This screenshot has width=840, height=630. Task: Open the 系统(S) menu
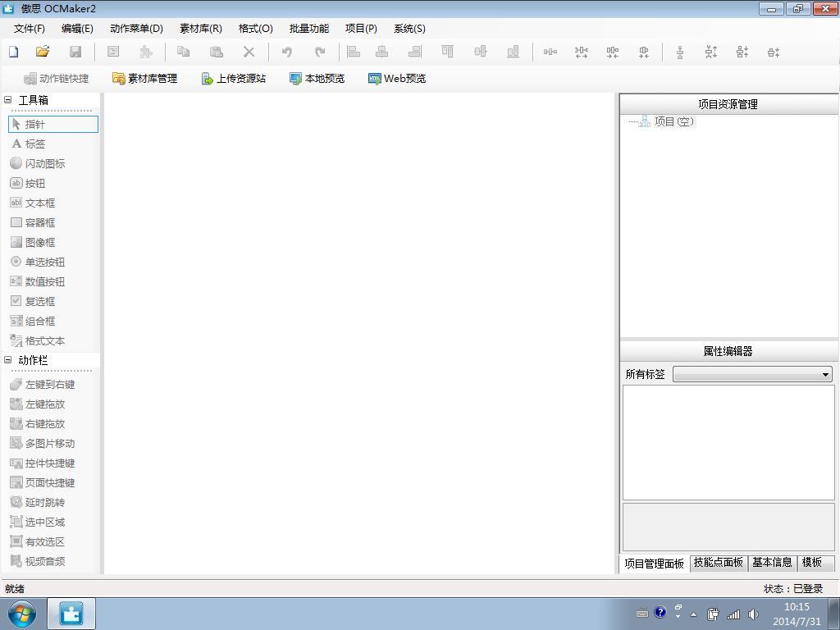[409, 29]
